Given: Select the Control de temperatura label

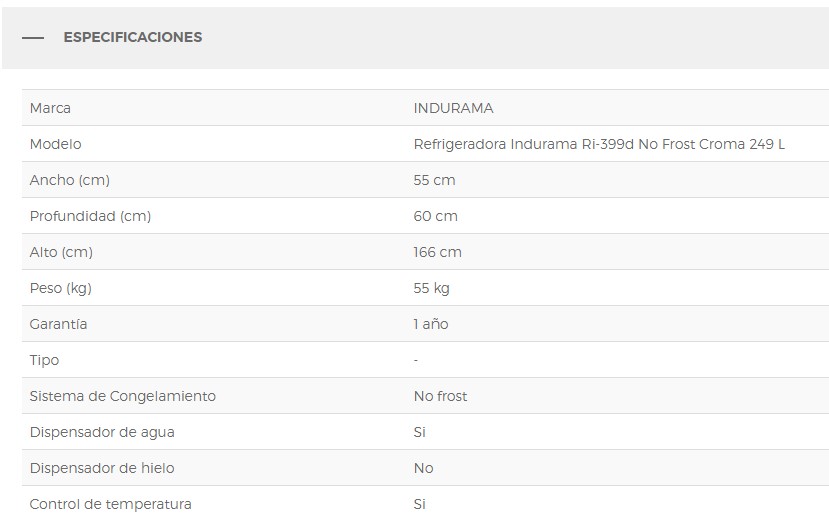Looking at the screenshot, I should (x=111, y=504).
